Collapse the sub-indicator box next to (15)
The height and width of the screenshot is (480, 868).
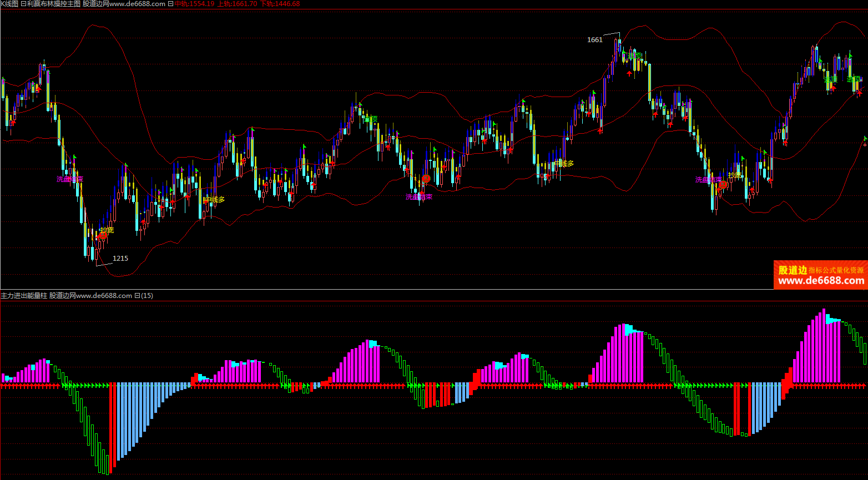point(137,296)
